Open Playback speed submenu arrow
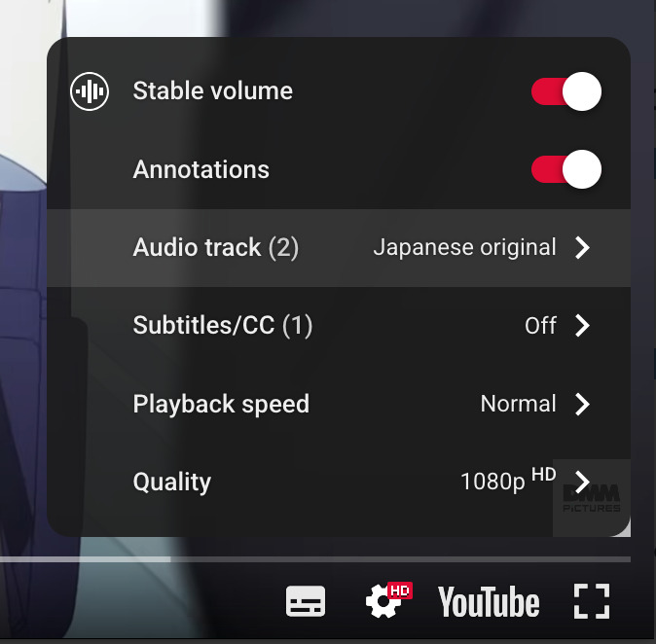This screenshot has width=656, height=644. (x=582, y=404)
